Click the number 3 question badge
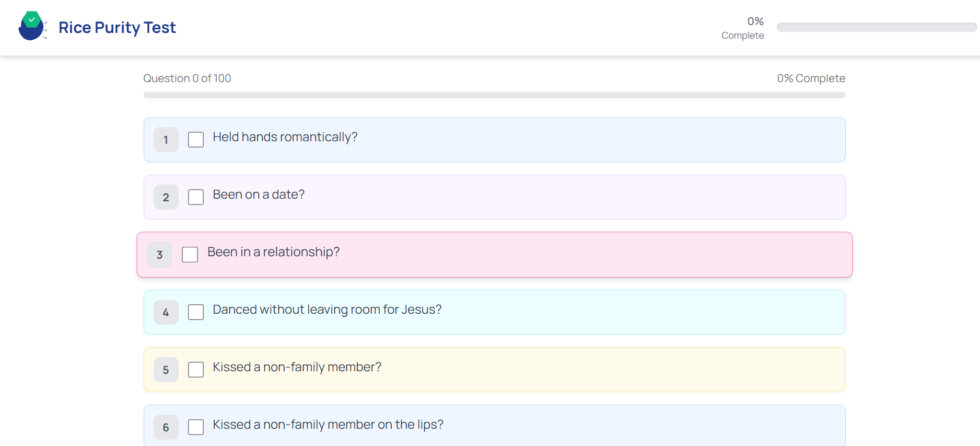This screenshot has width=980, height=446. (x=160, y=255)
